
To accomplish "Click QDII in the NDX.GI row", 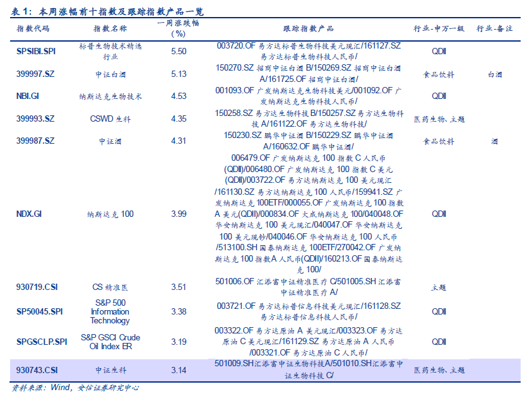I will coord(439,214).
